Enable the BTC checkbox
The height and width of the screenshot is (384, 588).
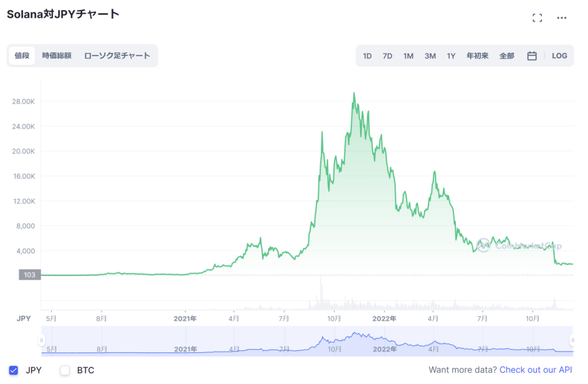point(65,370)
